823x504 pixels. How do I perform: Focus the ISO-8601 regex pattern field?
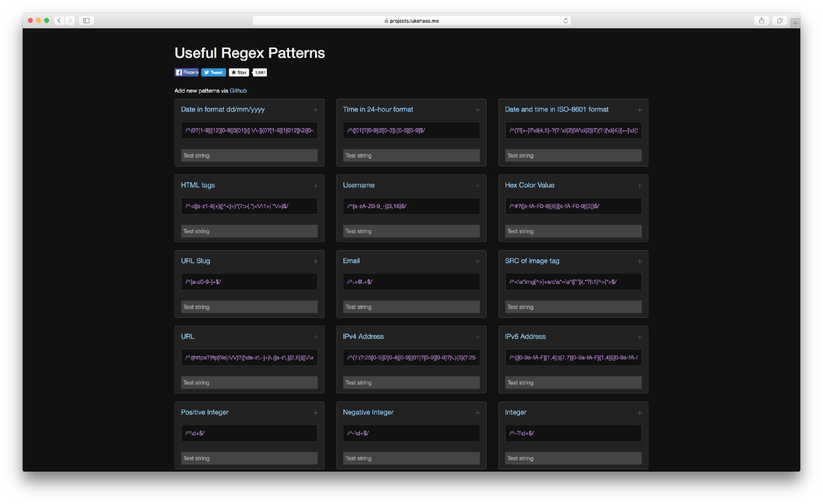573,130
